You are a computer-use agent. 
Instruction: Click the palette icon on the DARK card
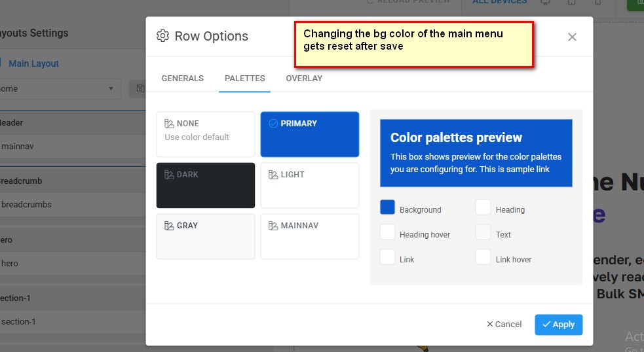pyautogui.click(x=169, y=175)
